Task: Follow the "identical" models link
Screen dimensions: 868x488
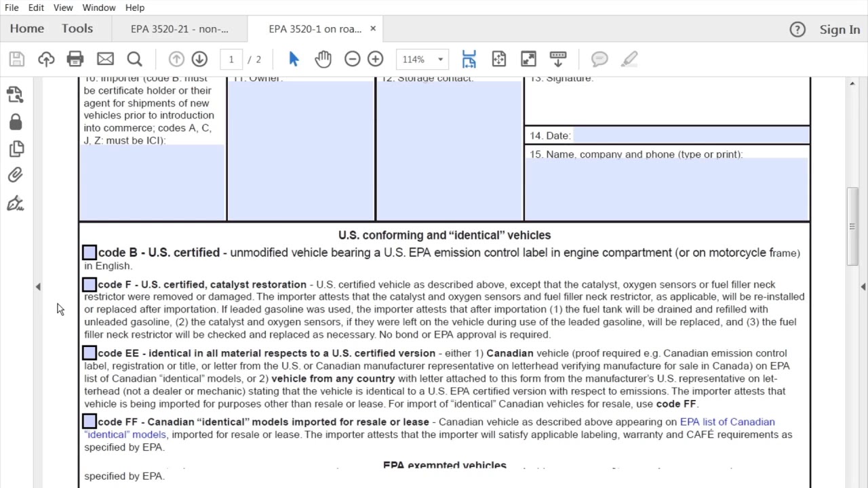Action: tap(125, 434)
